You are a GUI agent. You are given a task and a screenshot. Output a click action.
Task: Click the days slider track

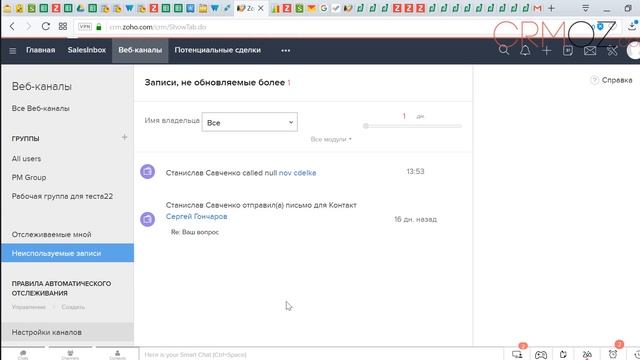(x=412, y=126)
